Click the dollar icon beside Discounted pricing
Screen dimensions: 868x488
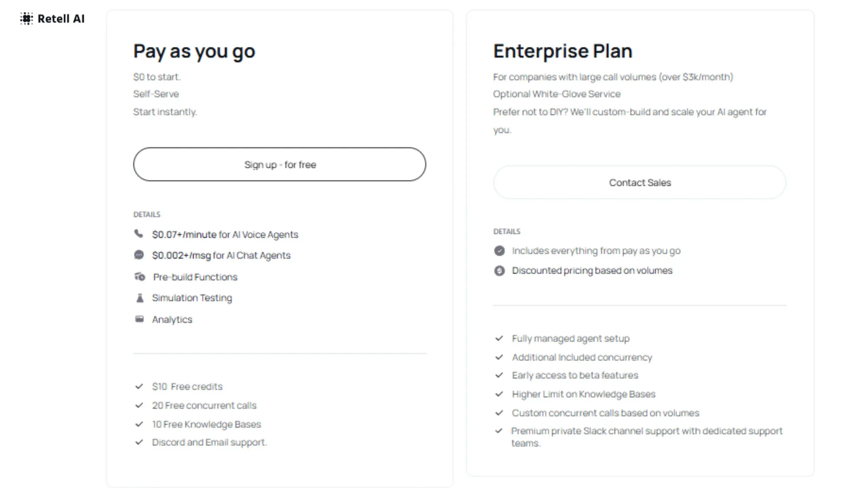500,271
